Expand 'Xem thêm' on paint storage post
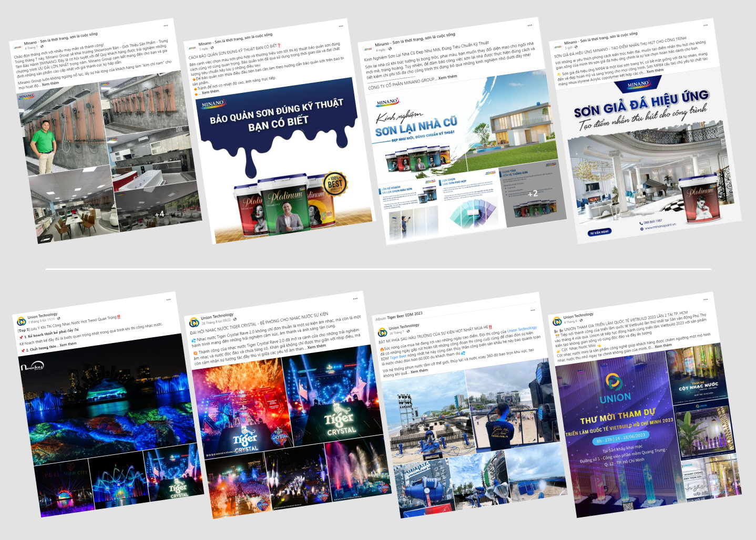The height and width of the screenshot is (540, 756). coord(210,92)
